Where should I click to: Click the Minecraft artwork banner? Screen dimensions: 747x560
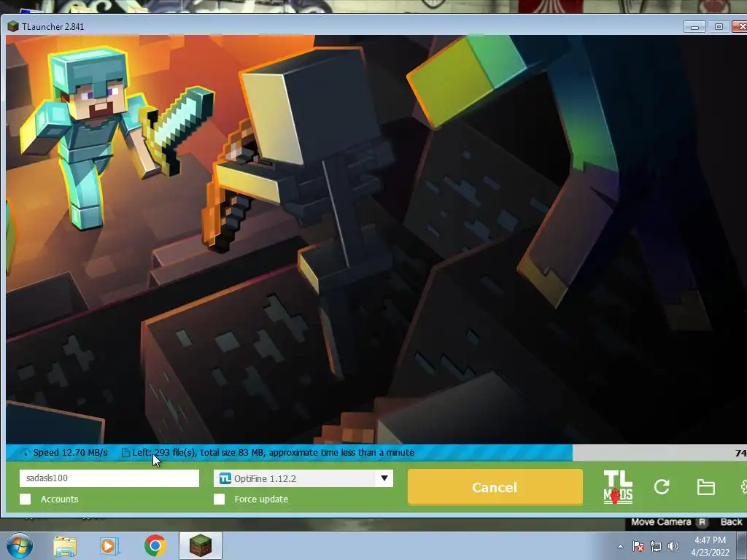pyautogui.click(x=376, y=239)
